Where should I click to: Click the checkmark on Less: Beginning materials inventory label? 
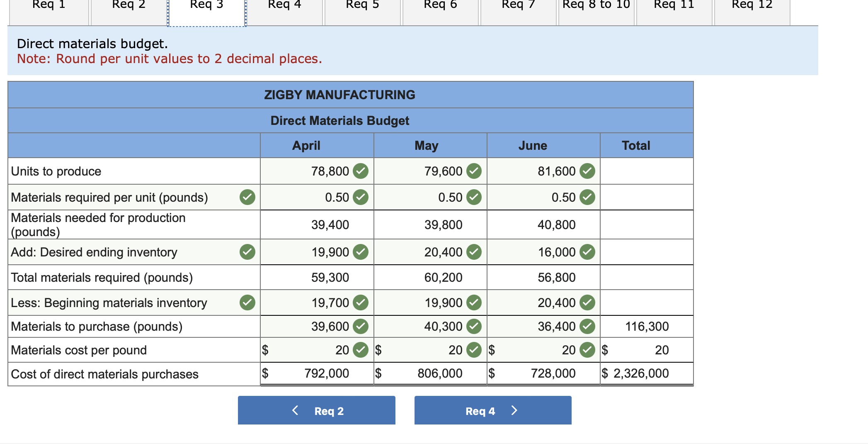point(247,303)
